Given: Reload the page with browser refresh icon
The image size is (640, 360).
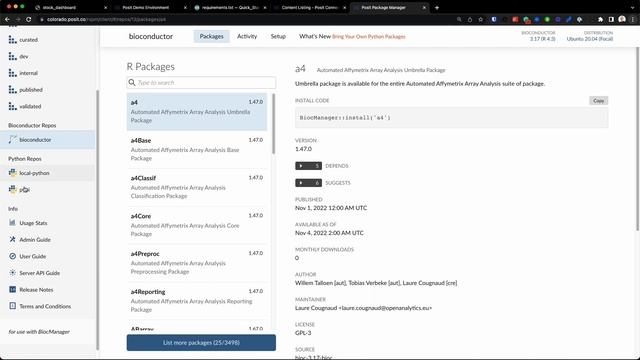Looking at the screenshot, I should (28, 19).
